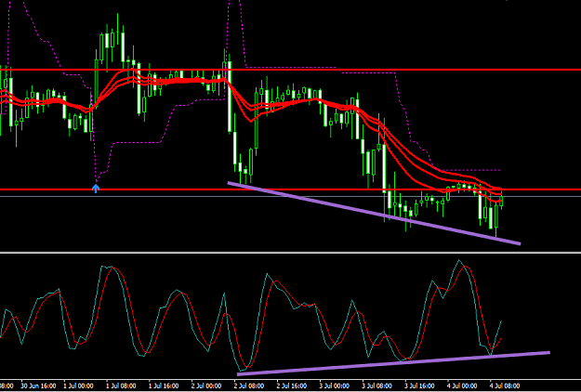This screenshot has height=392, width=581.
Task: Click the '2 Jul 08:00' time label
Action: (x=249, y=385)
